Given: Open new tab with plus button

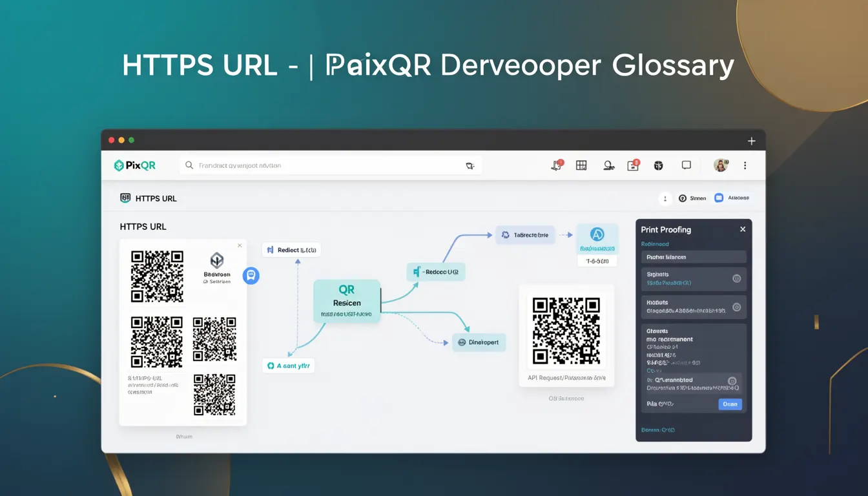Looking at the screenshot, I should click(751, 141).
